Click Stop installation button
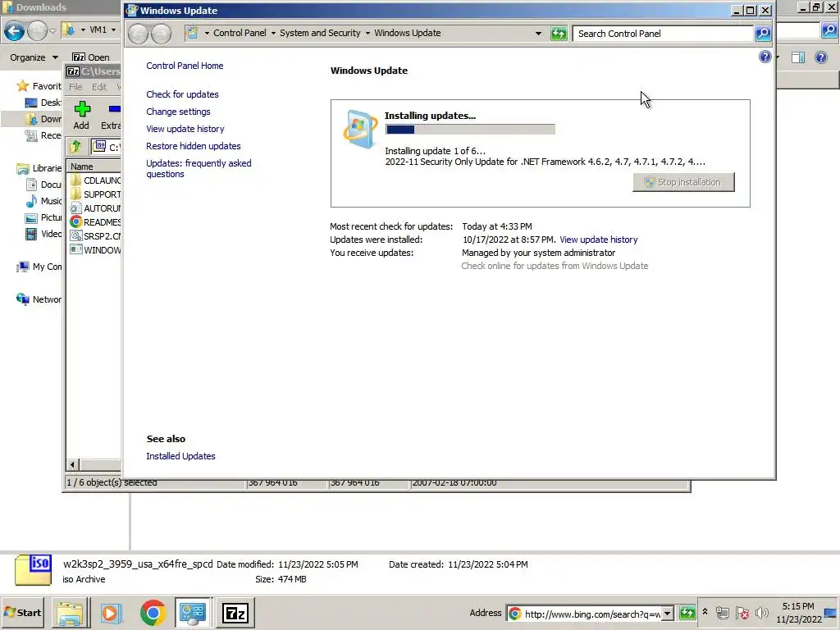This screenshot has width=840, height=630. tap(683, 182)
